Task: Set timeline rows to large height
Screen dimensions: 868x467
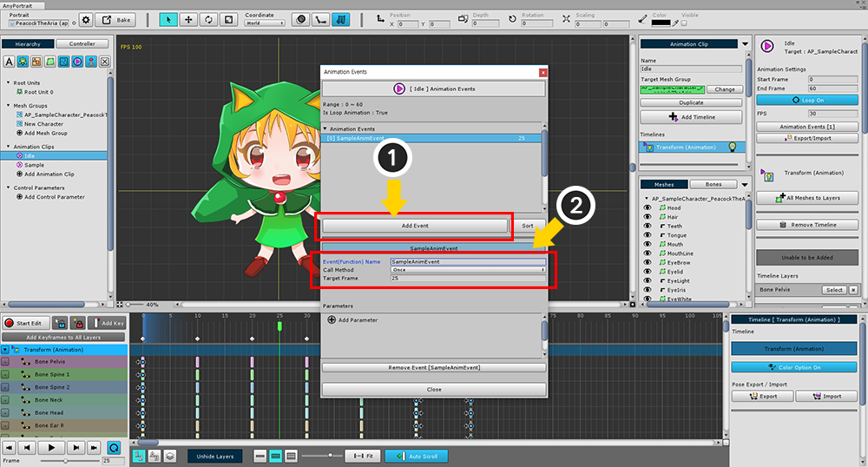Action: pos(291,456)
